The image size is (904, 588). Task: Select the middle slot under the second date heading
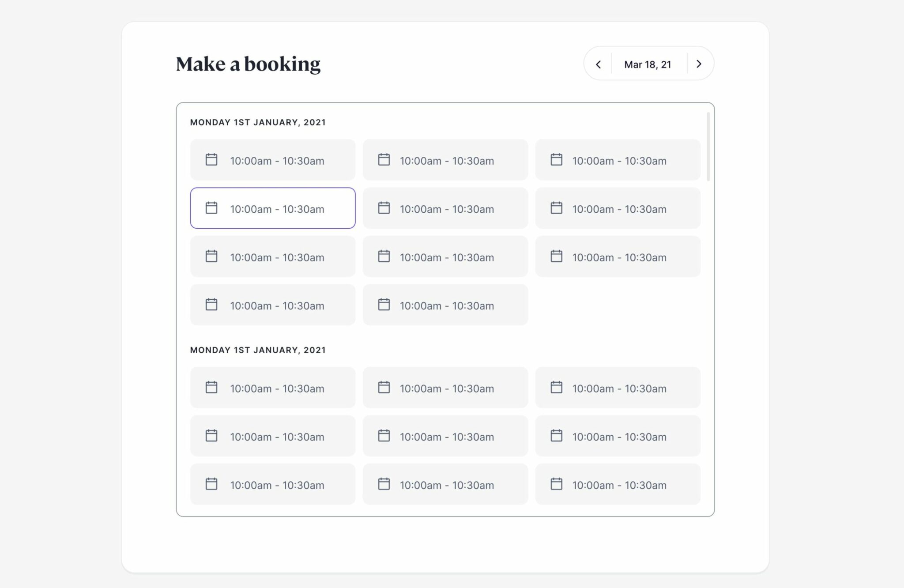[x=444, y=436]
